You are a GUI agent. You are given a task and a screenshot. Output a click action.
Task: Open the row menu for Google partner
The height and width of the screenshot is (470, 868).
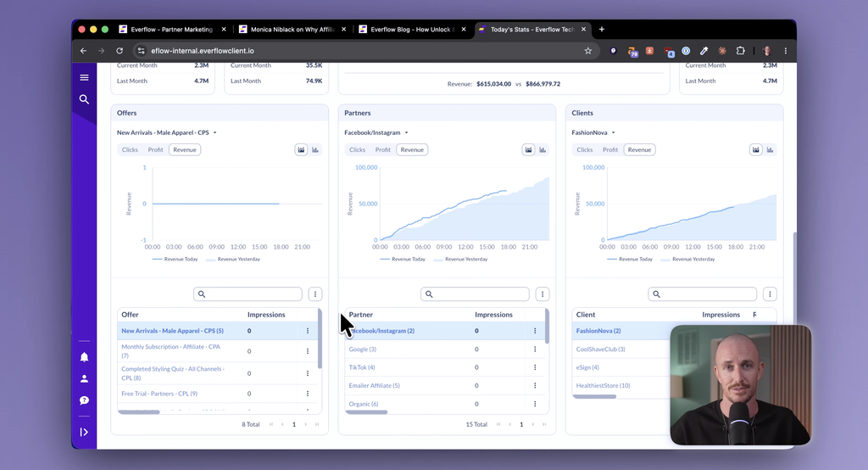click(535, 350)
